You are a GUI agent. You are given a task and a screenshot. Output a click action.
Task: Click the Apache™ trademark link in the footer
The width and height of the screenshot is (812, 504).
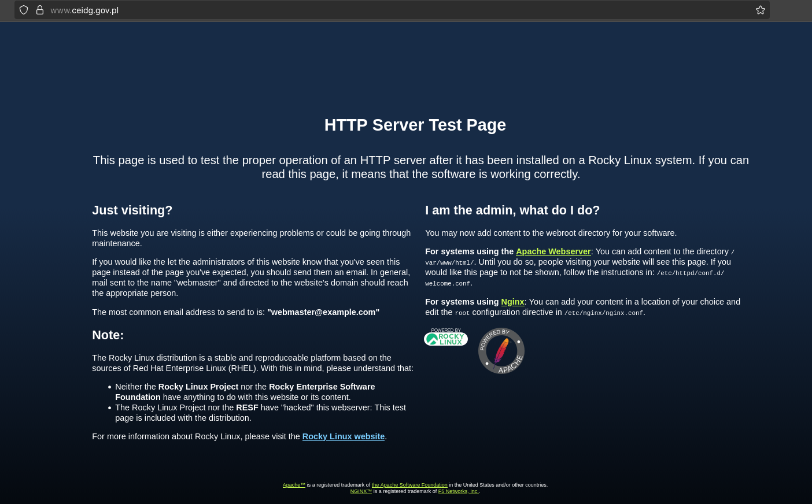click(x=293, y=485)
